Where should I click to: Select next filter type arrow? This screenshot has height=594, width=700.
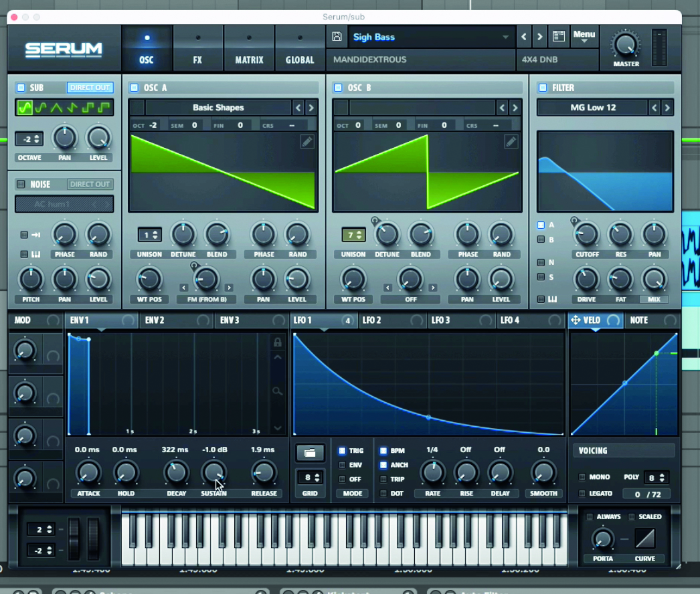(x=667, y=108)
